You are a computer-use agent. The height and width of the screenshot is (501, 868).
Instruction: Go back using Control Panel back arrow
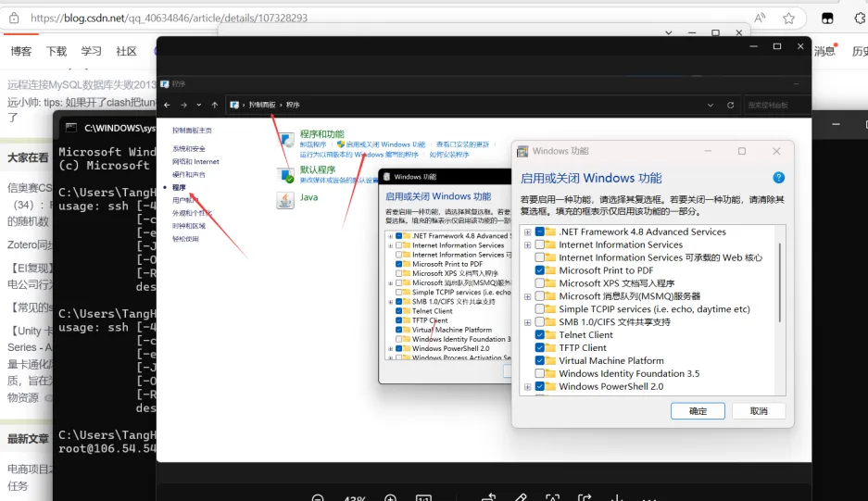point(167,105)
